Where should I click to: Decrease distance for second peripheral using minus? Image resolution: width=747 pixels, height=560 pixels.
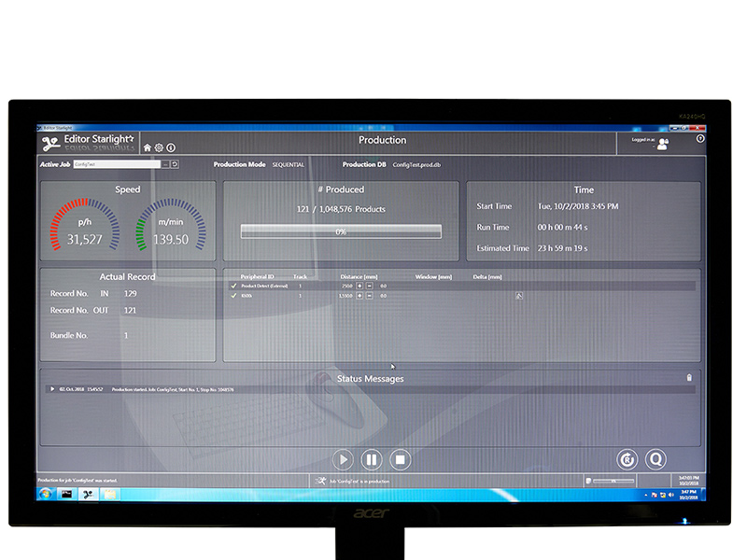(369, 296)
